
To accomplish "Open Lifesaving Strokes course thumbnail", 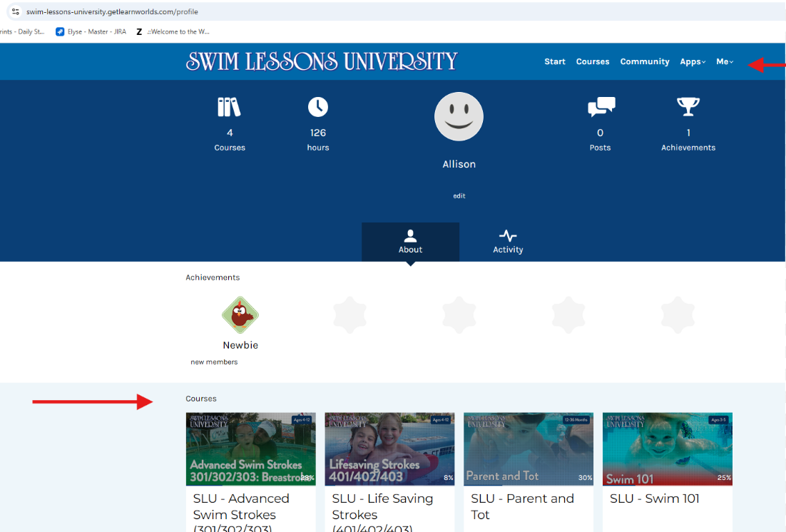I will coord(389,449).
